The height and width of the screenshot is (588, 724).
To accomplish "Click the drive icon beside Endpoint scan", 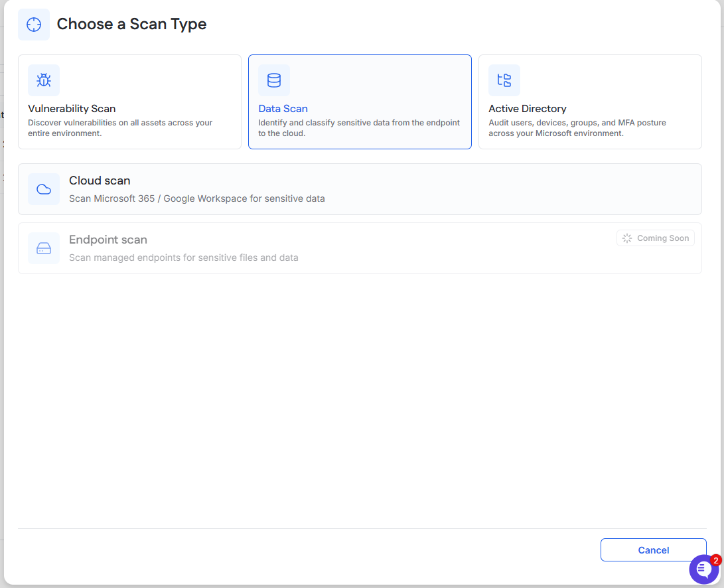I will point(44,248).
